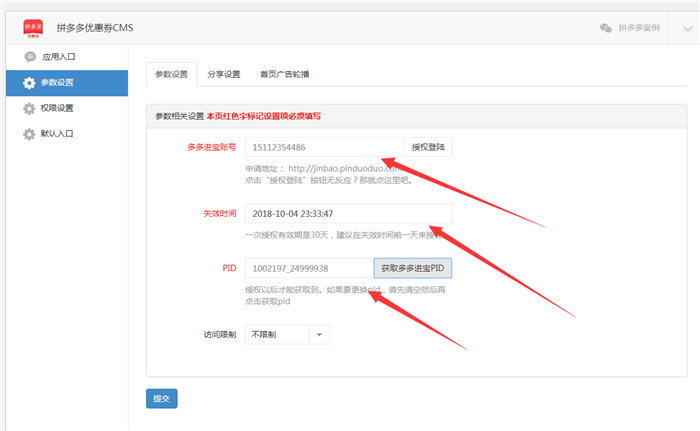Image resolution: width=700 pixels, height=431 pixels.
Task: Click the 获取多多进宝PID button
Action: 413,268
